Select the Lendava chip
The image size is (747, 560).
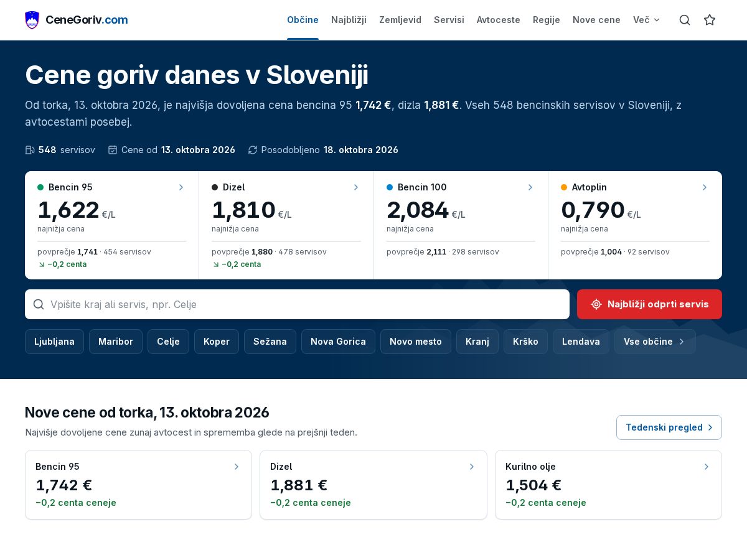[x=581, y=342]
